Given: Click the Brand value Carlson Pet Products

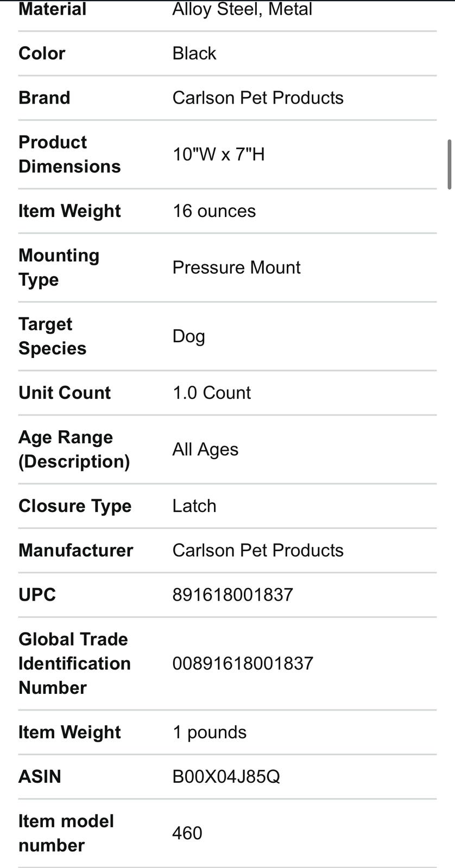Looking at the screenshot, I should [258, 98].
